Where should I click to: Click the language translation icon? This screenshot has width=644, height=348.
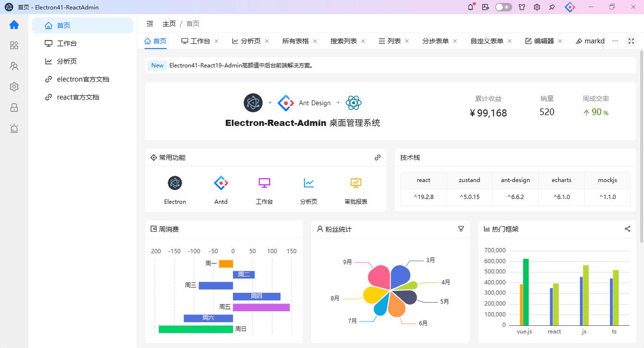click(486, 7)
